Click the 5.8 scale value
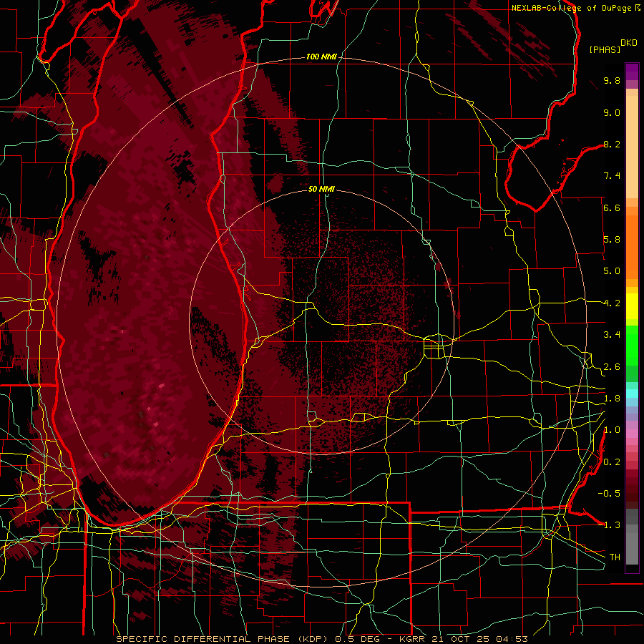 click(x=612, y=240)
